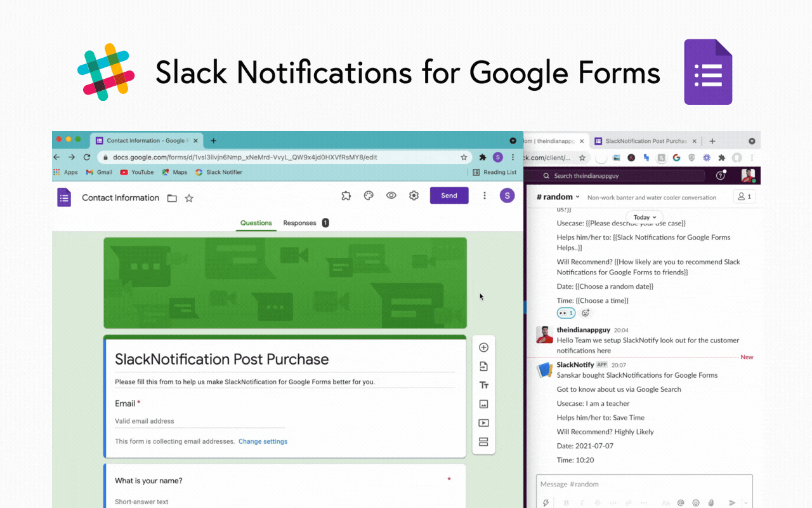Preview the form with the eye icon
Screen dimensions: 812x508
(391, 196)
